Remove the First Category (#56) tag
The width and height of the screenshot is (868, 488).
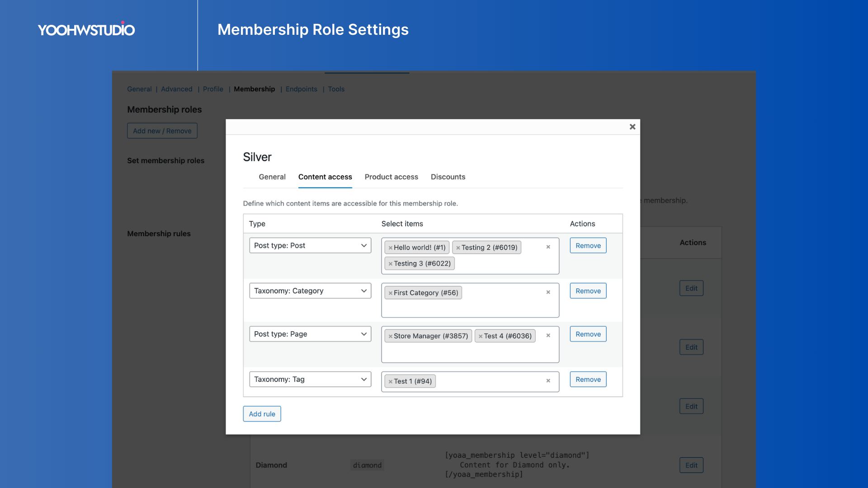(391, 293)
